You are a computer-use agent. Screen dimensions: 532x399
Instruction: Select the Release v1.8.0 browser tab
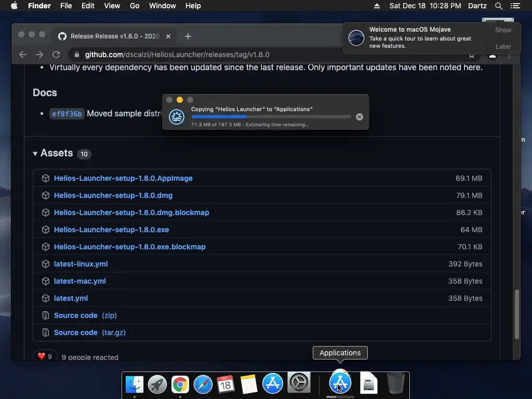point(114,36)
